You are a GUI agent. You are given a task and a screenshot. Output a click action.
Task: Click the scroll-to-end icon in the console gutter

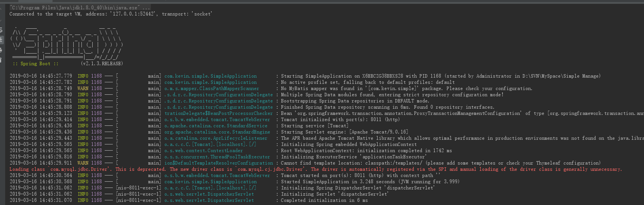pos(2,40)
